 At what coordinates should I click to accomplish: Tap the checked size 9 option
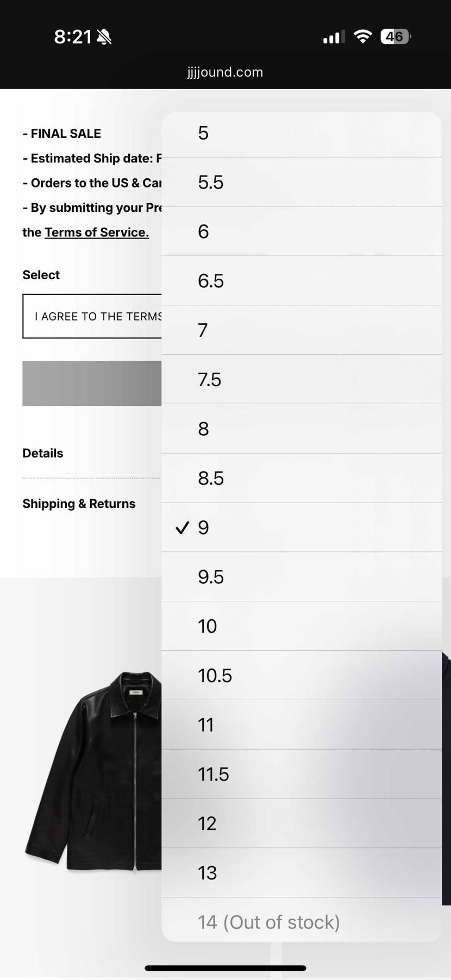[301, 527]
